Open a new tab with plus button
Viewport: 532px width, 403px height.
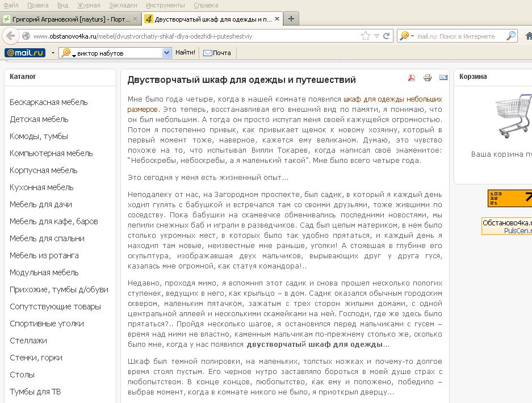(x=291, y=19)
